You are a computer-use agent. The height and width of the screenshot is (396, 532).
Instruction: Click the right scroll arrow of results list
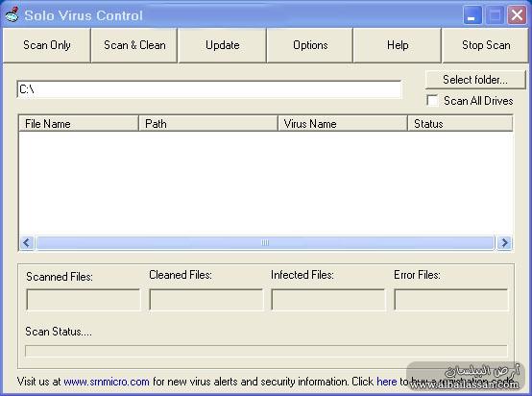(x=504, y=243)
